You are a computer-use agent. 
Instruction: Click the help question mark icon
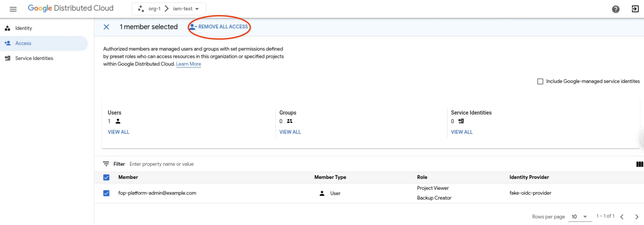(615, 9)
